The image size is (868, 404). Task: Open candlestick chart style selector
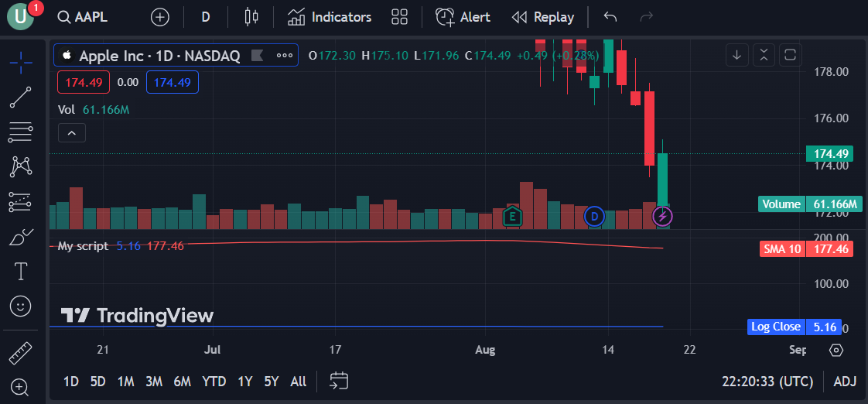[251, 17]
